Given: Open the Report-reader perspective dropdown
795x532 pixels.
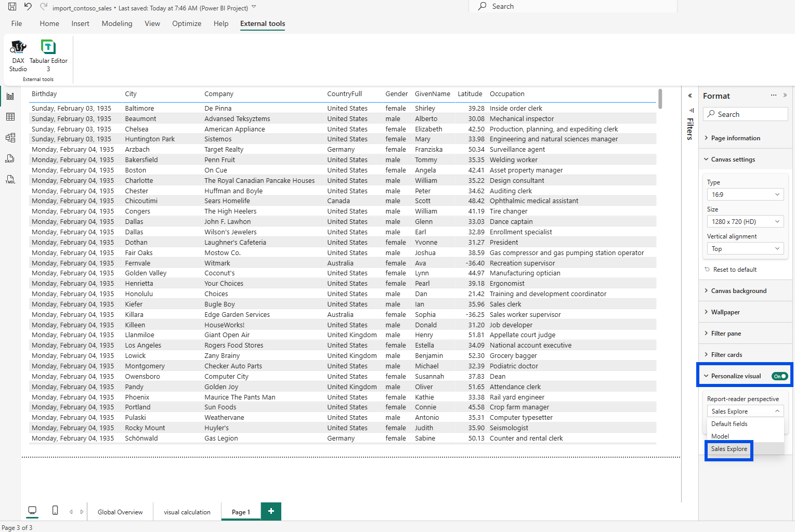Looking at the screenshot, I should click(x=745, y=411).
